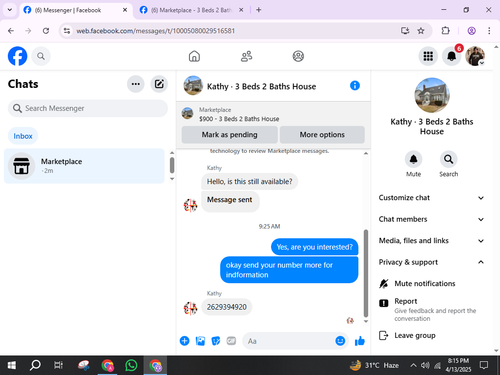Open Chrome three-dot menu
This screenshot has height=375, width=500.
point(489,31)
